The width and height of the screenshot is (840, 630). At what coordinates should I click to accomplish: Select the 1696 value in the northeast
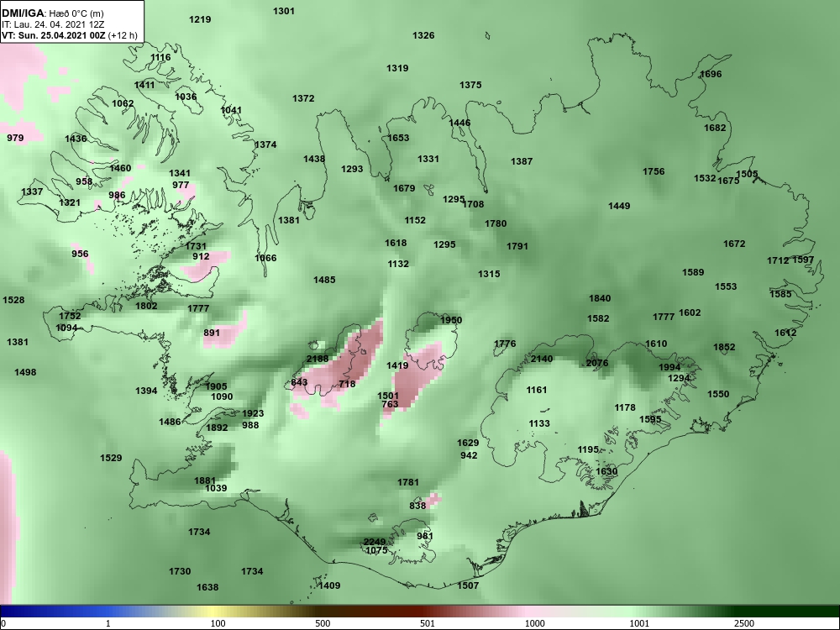click(711, 74)
